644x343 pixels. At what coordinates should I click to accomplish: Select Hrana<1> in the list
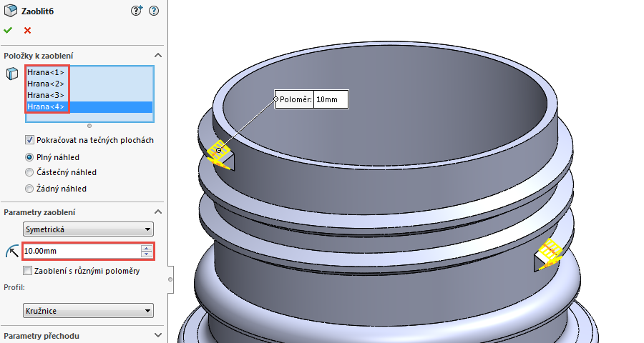point(46,72)
